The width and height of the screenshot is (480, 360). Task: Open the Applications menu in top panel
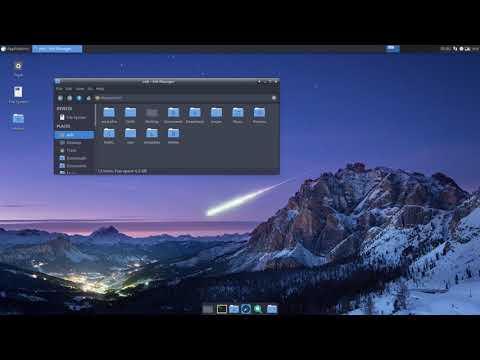(x=15, y=49)
